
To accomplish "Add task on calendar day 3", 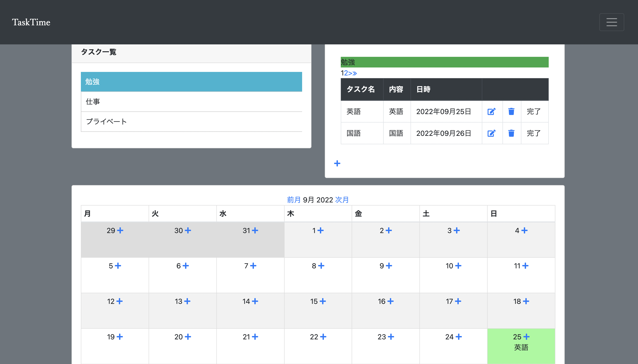I will [x=457, y=230].
